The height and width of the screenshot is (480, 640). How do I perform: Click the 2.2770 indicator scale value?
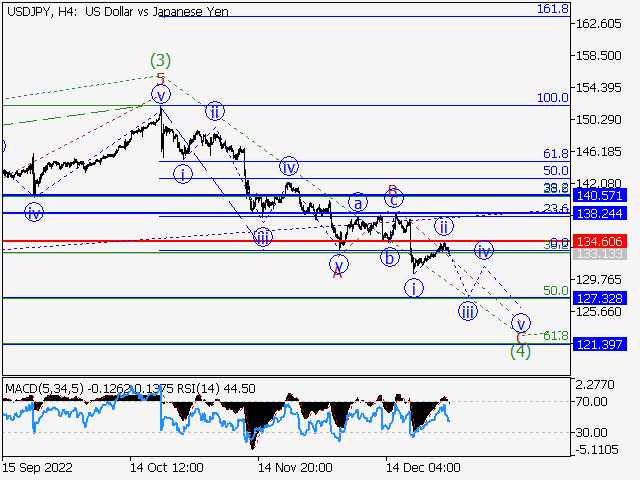pos(595,384)
